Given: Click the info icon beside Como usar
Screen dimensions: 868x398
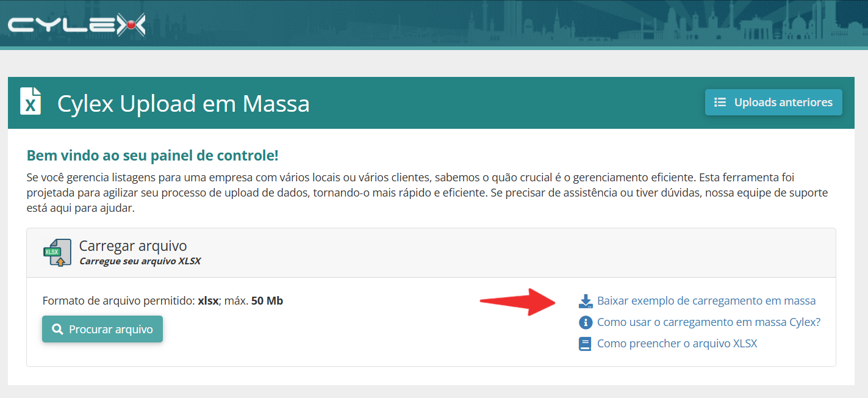Looking at the screenshot, I should 586,322.
